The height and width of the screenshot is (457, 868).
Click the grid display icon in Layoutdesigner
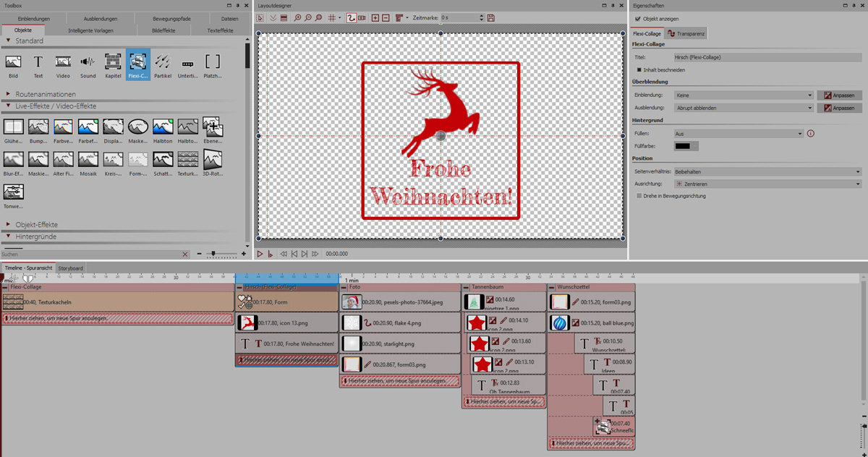click(x=333, y=17)
